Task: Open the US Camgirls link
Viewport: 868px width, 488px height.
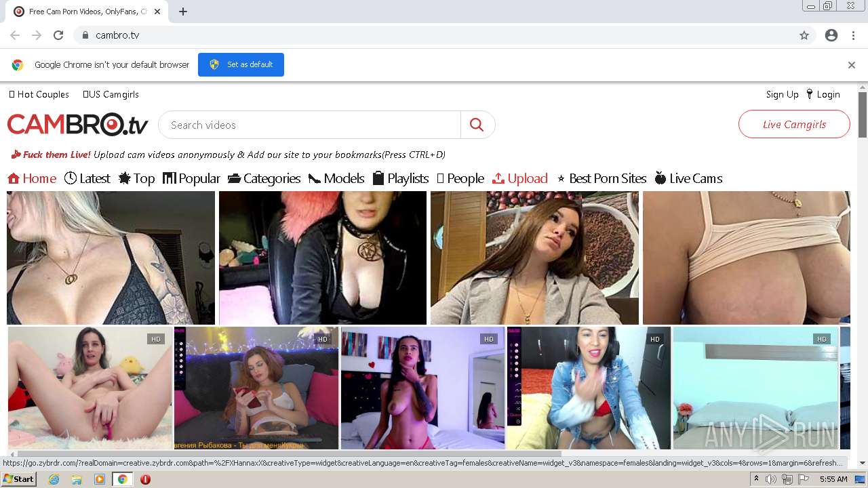Action: 111,94
